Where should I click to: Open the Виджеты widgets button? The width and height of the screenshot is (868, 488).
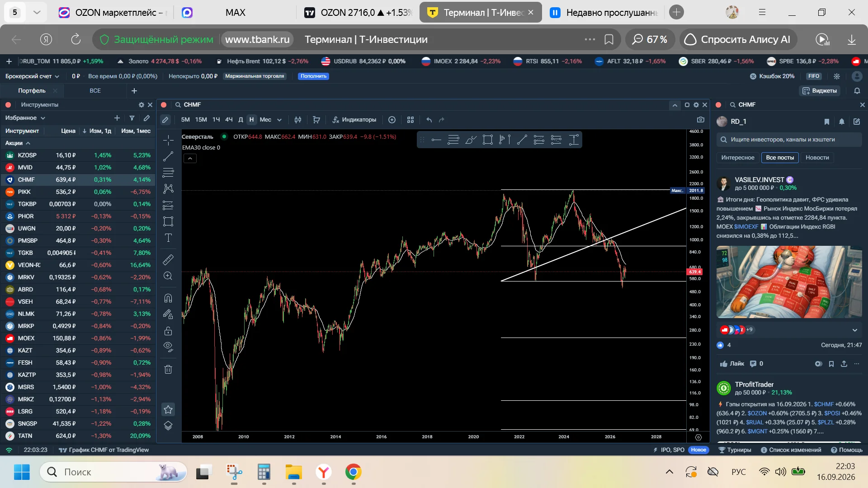(820, 91)
